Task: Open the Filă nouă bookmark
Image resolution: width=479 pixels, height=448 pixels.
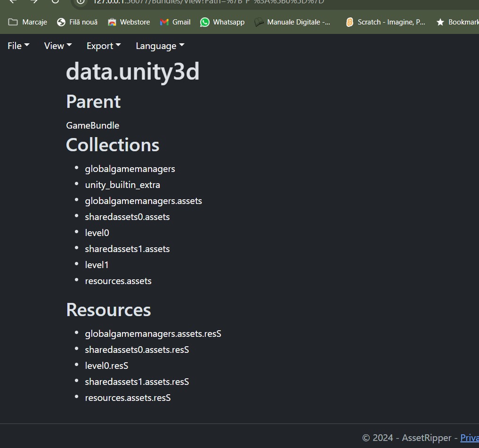Action: pyautogui.click(x=77, y=22)
